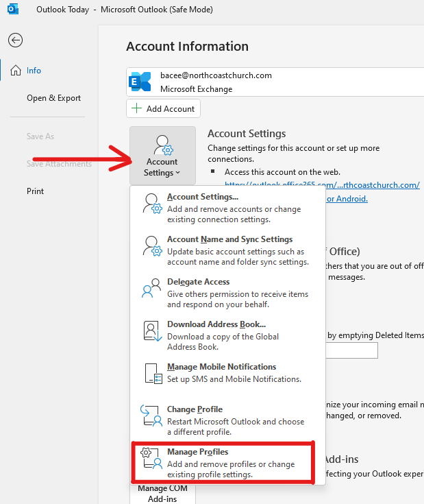424x504 pixels.
Task: Click the Manage COM Add-ins button
Action: click(x=162, y=494)
